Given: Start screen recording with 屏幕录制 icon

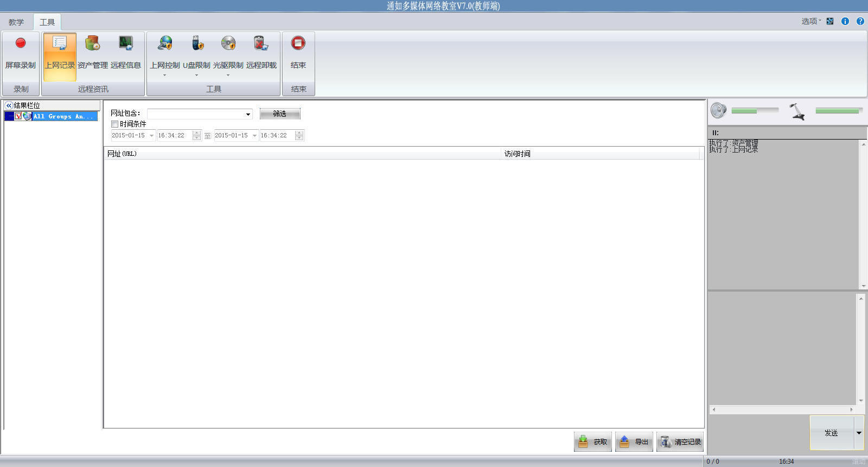Looking at the screenshot, I should (21, 44).
